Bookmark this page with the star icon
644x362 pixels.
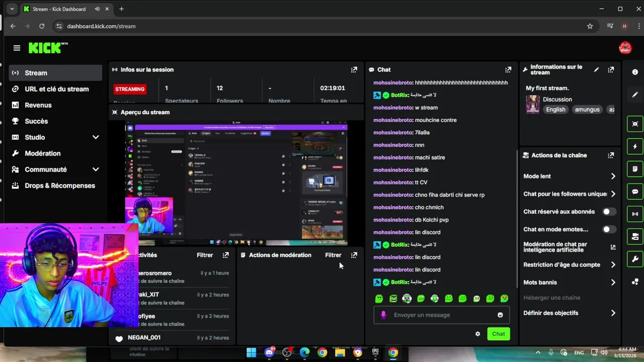pyautogui.click(x=590, y=26)
